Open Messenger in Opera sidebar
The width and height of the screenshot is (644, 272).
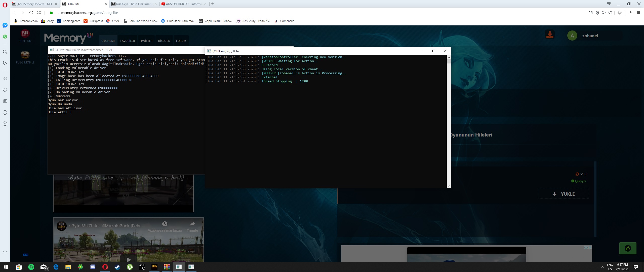pos(5,25)
